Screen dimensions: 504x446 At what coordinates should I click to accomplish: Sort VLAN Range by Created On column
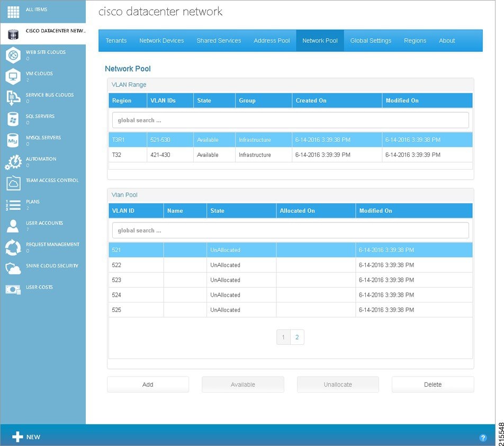pyautogui.click(x=337, y=101)
